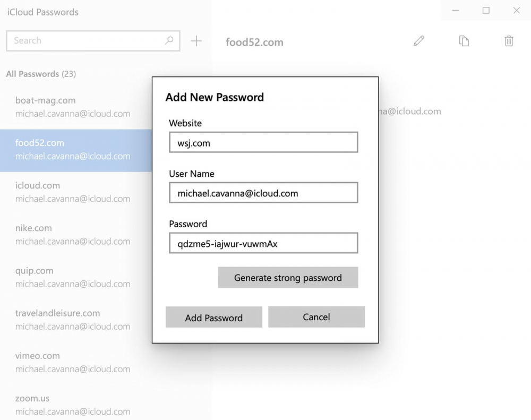Screen dimensions: 531x420
Task: Click Generate strong password
Action: tap(288, 277)
